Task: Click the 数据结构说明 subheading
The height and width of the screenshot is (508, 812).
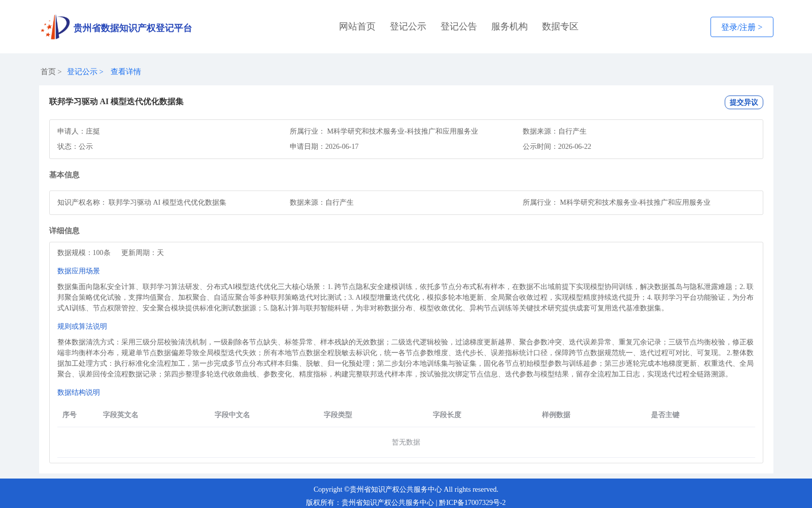Action: 79,392
